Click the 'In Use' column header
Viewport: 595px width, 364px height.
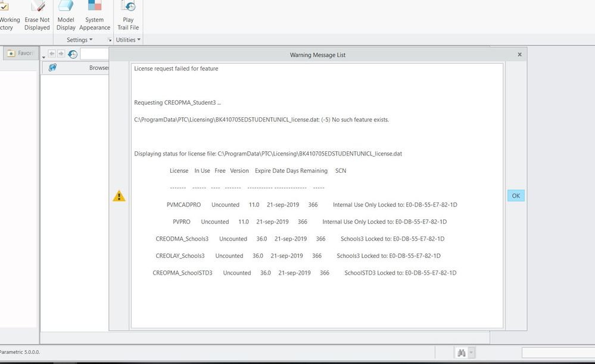[203, 171]
